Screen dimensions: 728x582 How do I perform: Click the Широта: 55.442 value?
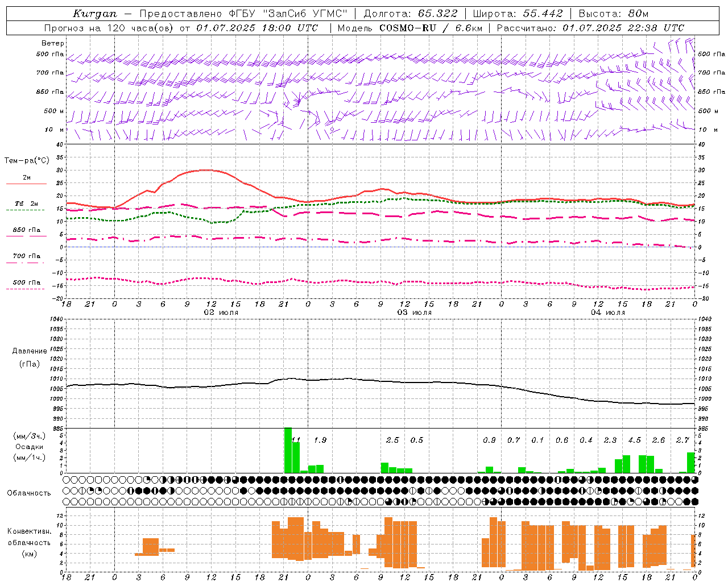click(x=518, y=14)
